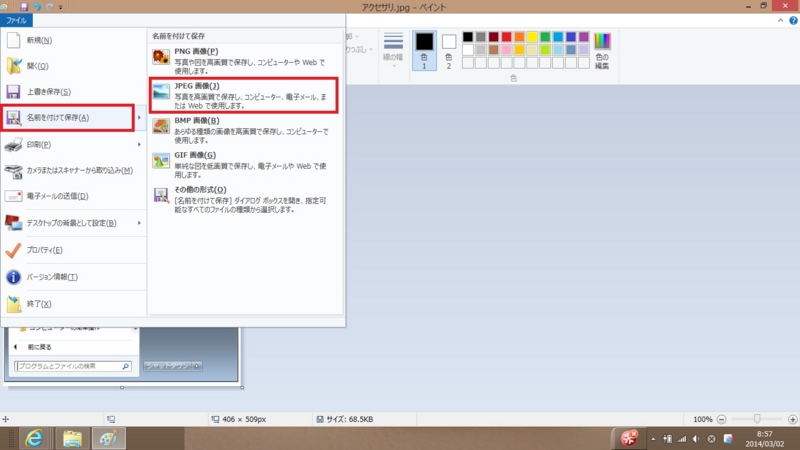This screenshot has width=800, height=450.
Task: Pick the pink palette swatch
Action: [x=506, y=50]
